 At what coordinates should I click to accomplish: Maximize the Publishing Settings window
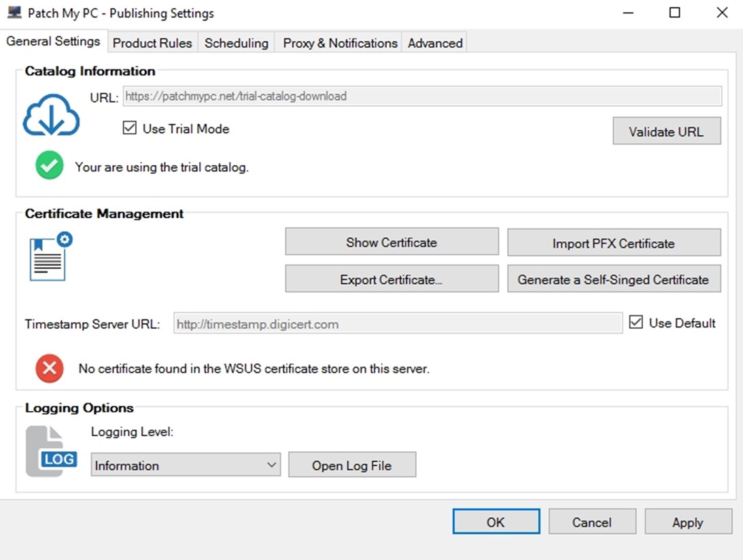(675, 13)
